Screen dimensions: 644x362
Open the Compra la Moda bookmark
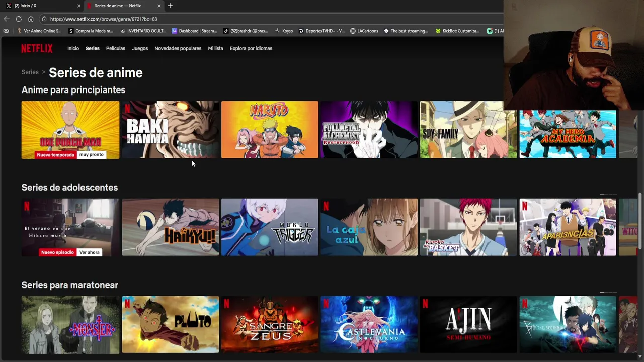(91, 31)
